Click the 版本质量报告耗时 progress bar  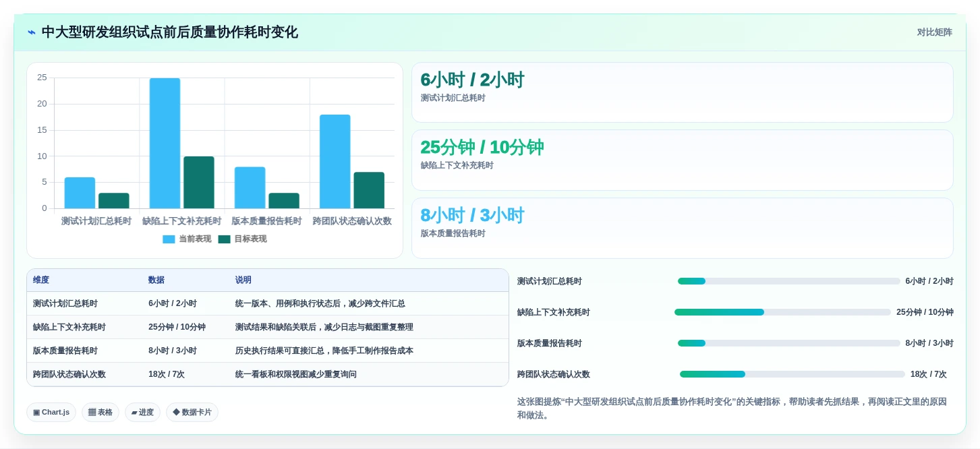pos(789,343)
